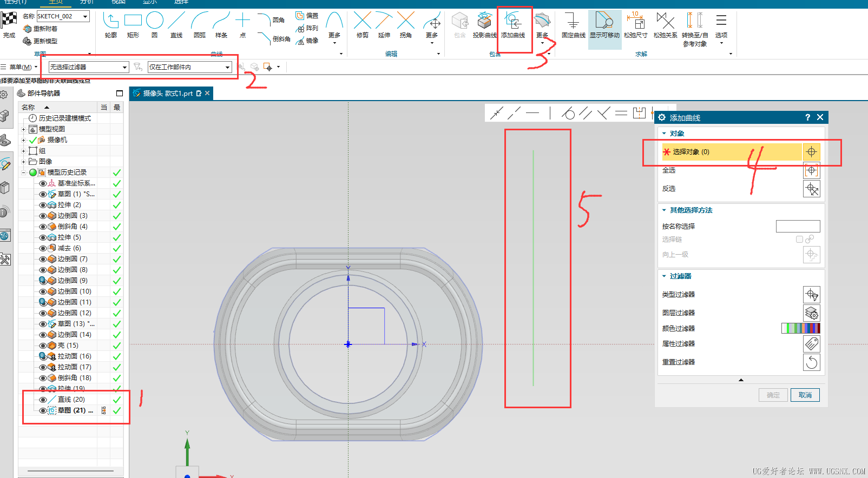Click the 固定曲线 fix curve icon
The image size is (868, 478).
click(x=573, y=21)
